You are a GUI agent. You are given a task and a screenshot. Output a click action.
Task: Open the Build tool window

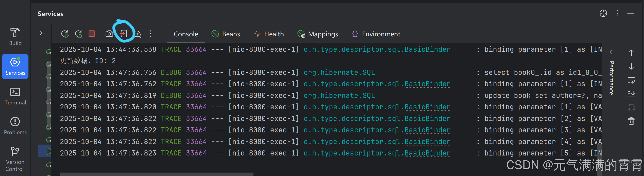(15, 36)
